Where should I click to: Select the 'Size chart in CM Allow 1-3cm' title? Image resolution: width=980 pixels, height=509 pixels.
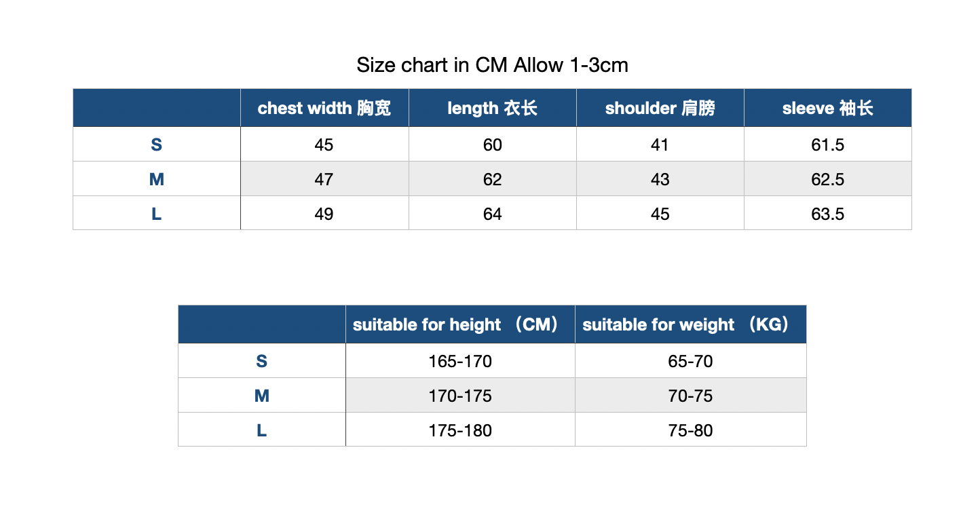[492, 65]
